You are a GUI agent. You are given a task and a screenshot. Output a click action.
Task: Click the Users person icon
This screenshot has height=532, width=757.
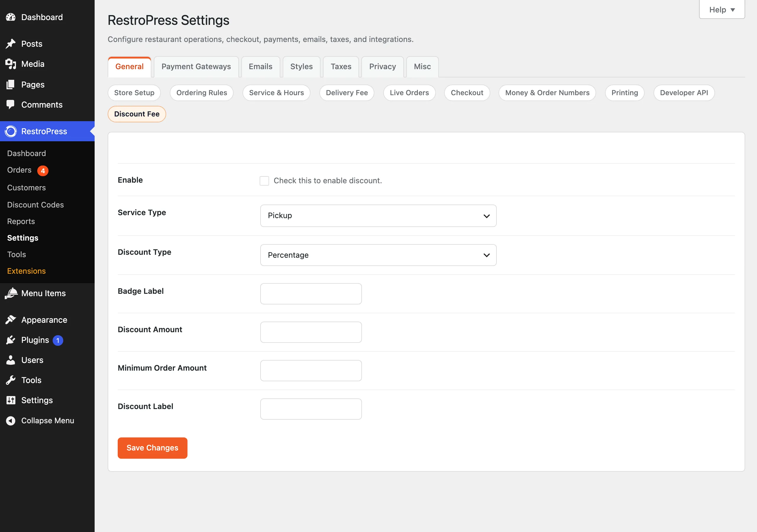coord(11,360)
